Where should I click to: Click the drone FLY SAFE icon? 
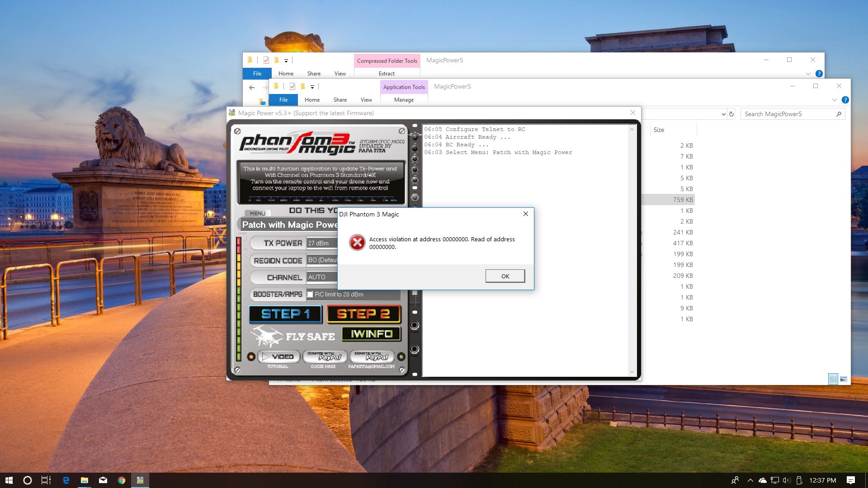click(x=267, y=336)
